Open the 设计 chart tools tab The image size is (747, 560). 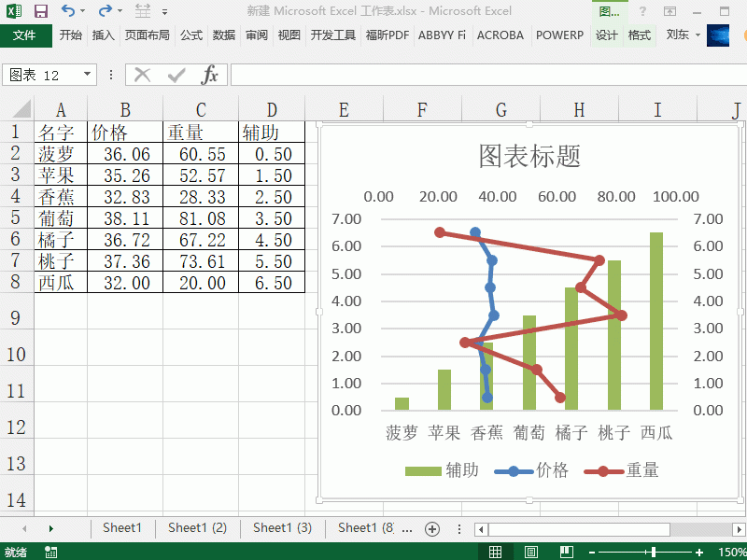607,35
